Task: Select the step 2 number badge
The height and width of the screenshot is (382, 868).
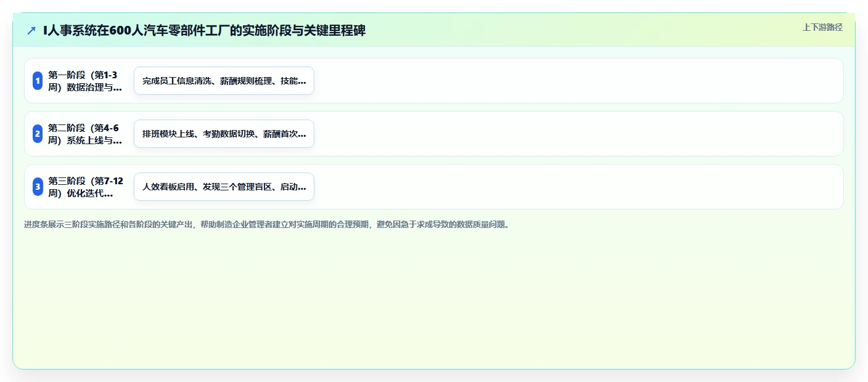Action: pos(38,134)
